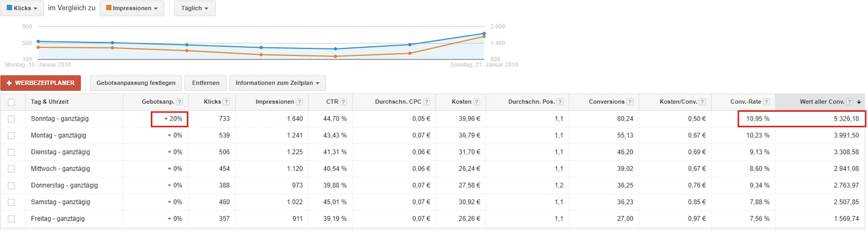Click the +20% bid adjustment for Sonntag
Image resolution: width=868 pixels, height=235 pixels.
[x=173, y=119]
